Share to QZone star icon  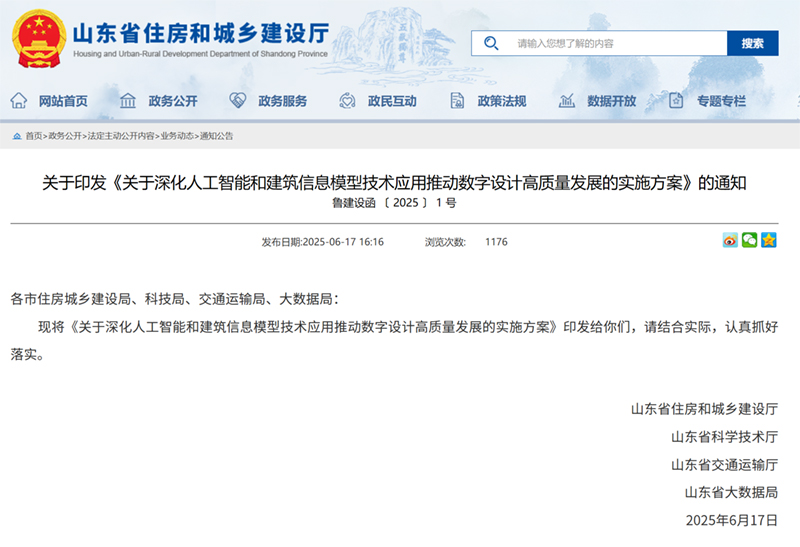point(768,240)
